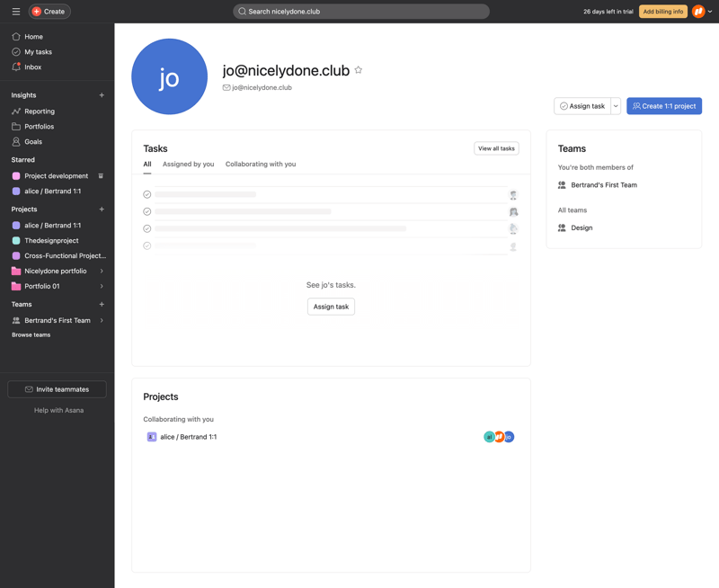The width and height of the screenshot is (719, 588).
Task: Click the orange Create button
Action: [x=49, y=11]
